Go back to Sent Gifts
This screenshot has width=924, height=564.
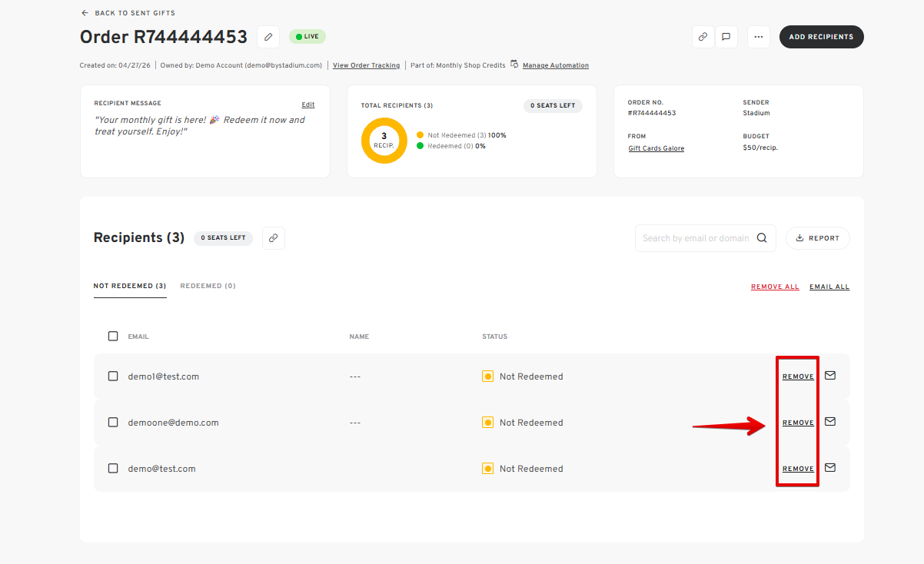click(128, 13)
